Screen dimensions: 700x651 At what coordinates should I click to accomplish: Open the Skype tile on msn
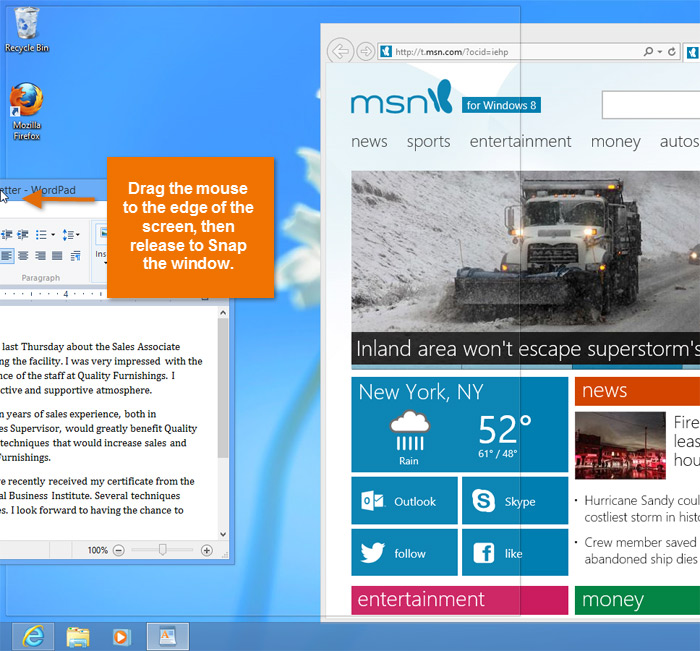[x=515, y=501]
